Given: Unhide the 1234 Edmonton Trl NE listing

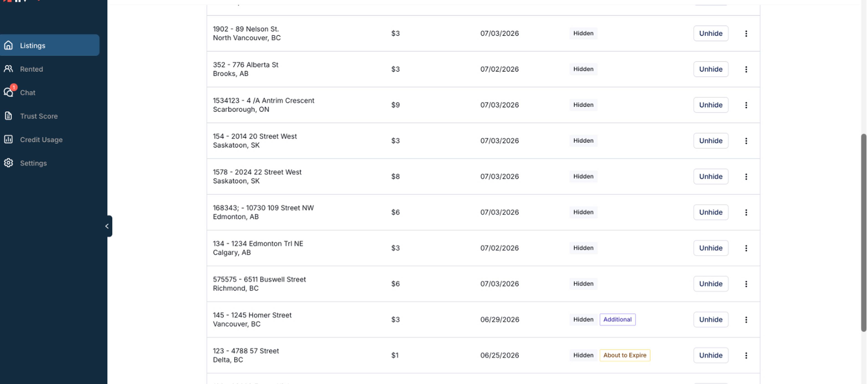Looking at the screenshot, I should [710, 247].
